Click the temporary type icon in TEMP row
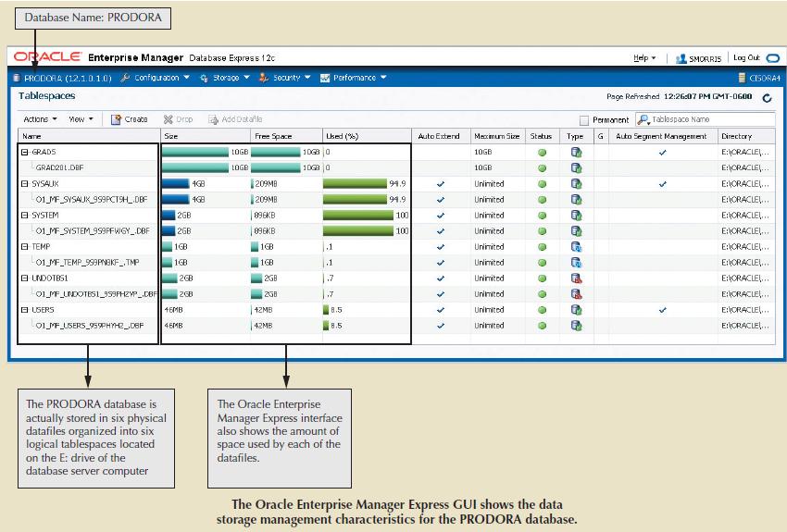 (576, 247)
